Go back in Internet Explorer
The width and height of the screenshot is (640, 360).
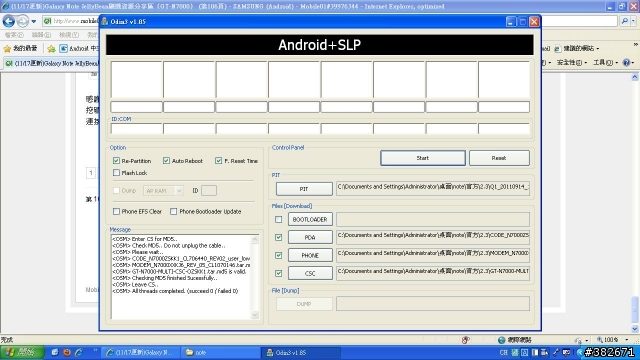(9, 21)
